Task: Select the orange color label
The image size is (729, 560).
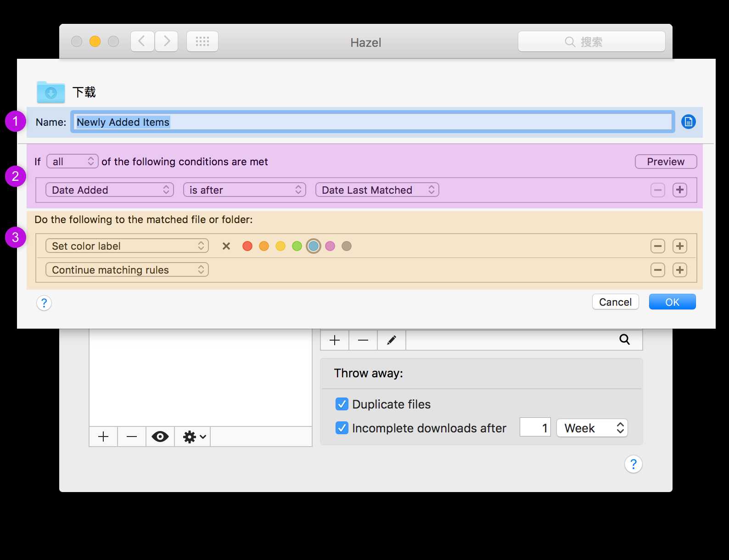Action: 264,246
